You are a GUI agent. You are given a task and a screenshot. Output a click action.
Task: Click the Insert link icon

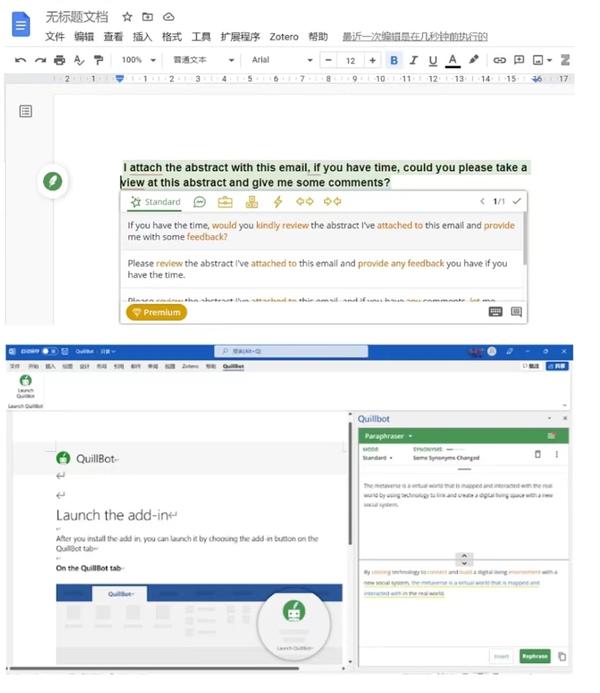499,60
